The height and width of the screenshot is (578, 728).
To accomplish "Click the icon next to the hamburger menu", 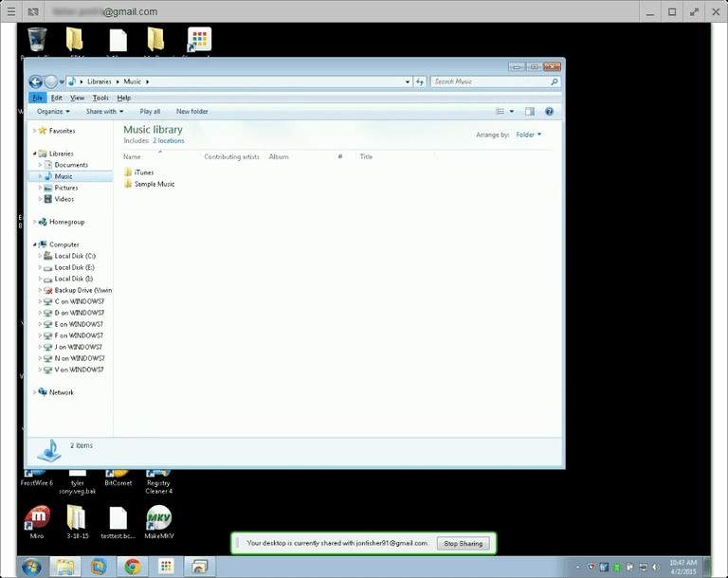I will point(33,11).
